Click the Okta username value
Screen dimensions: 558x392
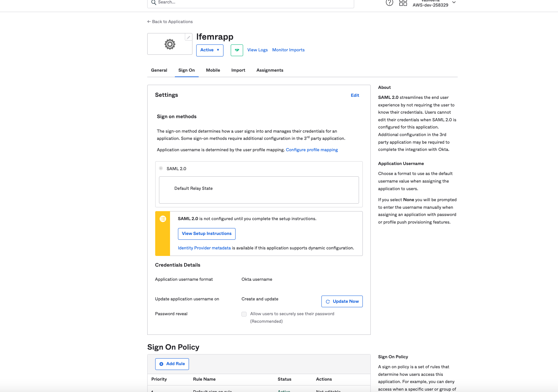(257, 279)
